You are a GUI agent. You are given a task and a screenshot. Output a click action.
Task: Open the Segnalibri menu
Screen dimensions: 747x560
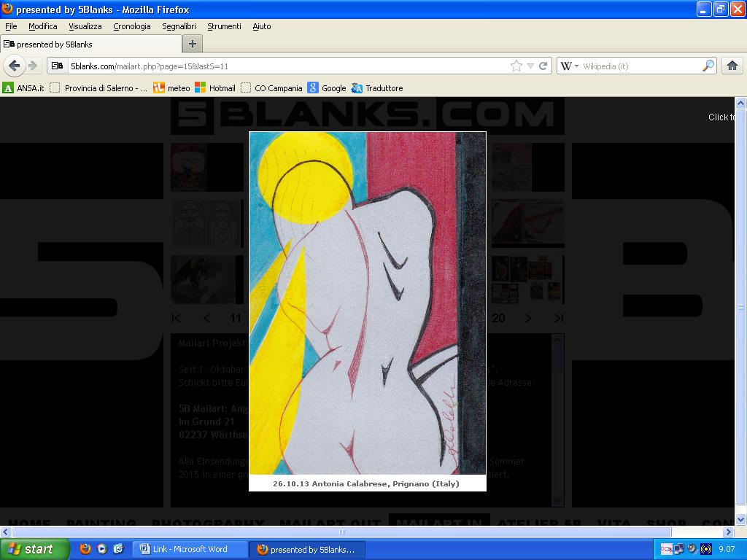tap(179, 26)
